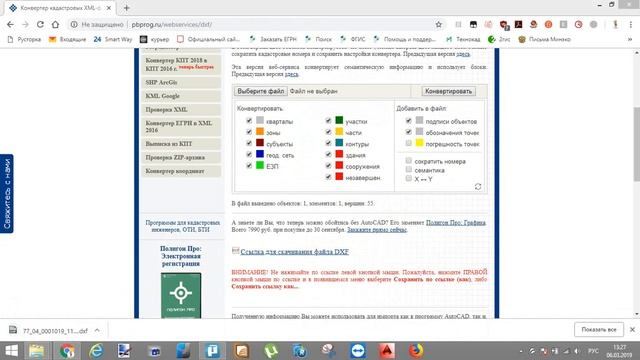Click the reset settings icon in converter panel

coord(478,187)
